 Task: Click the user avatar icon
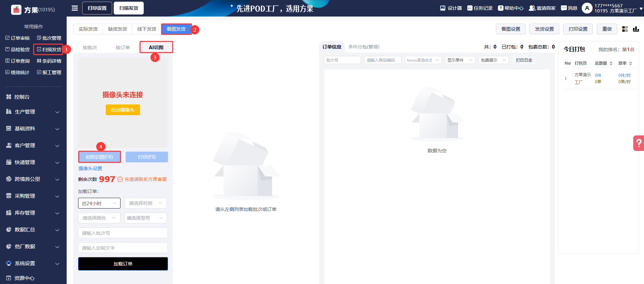587,8
